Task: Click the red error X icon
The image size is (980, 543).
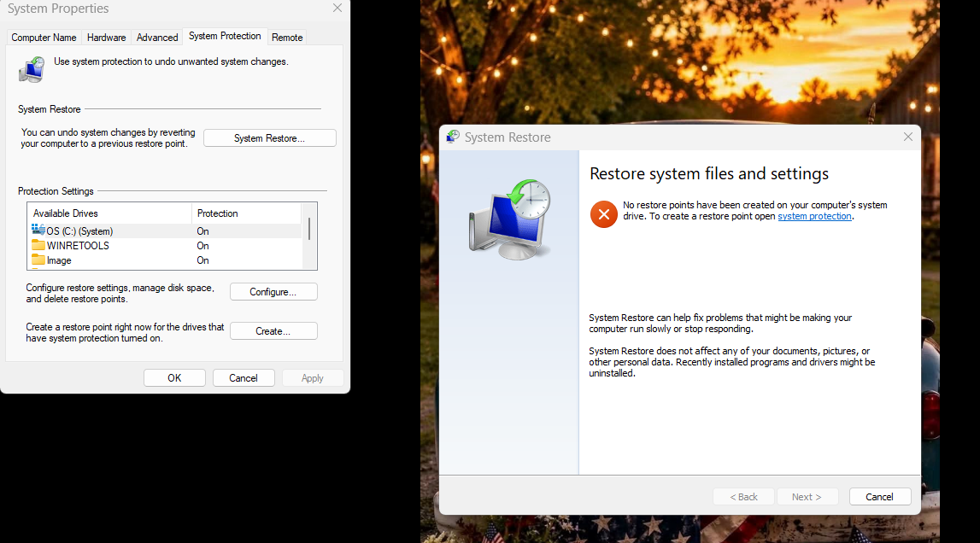Action: pyautogui.click(x=604, y=214)
